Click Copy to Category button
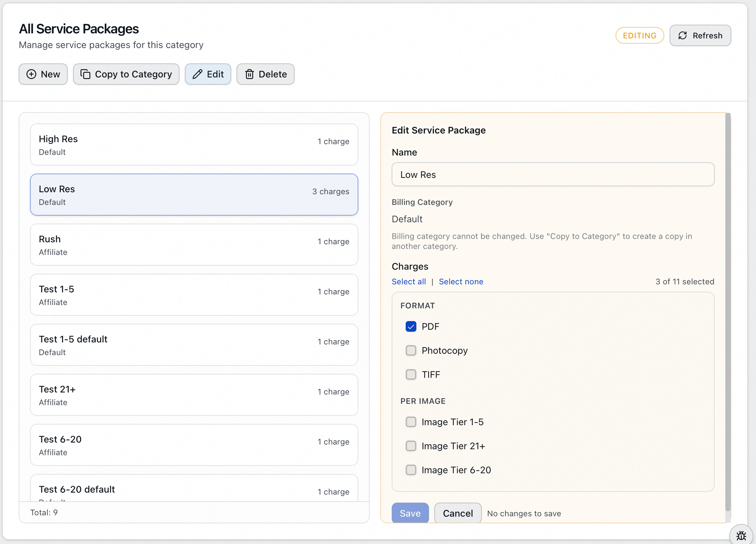The height and width of the screenshot is (544, 756). (126, 74)
